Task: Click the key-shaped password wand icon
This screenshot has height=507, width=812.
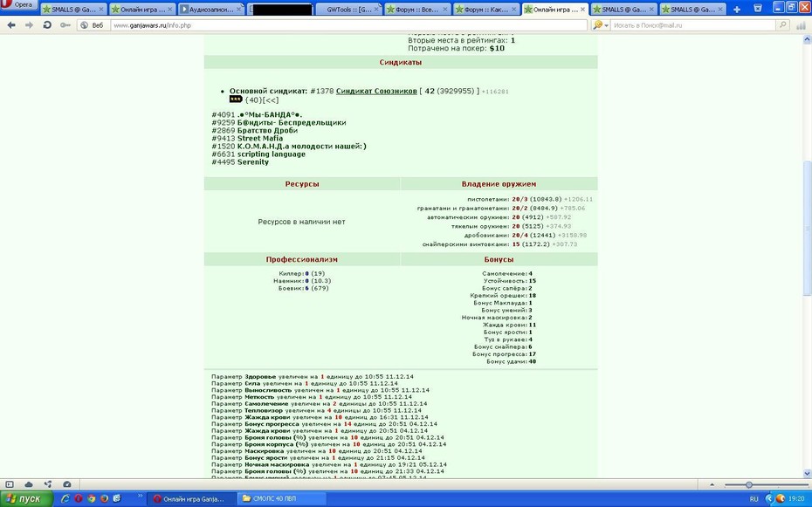Action: coord(65,24)
